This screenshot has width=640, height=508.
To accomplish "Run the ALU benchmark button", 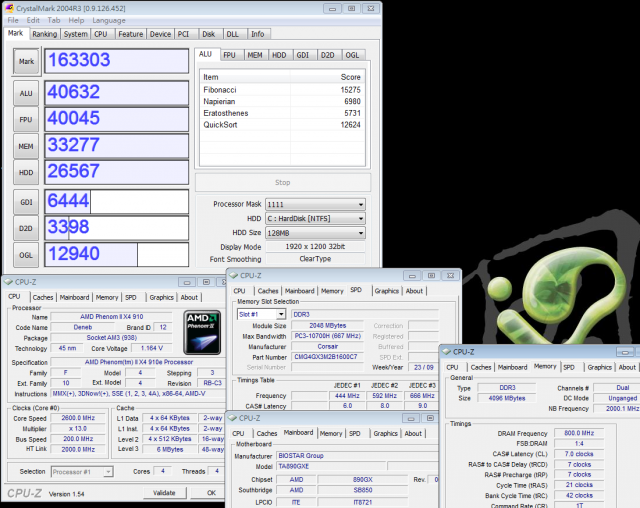I will (26, 93).
